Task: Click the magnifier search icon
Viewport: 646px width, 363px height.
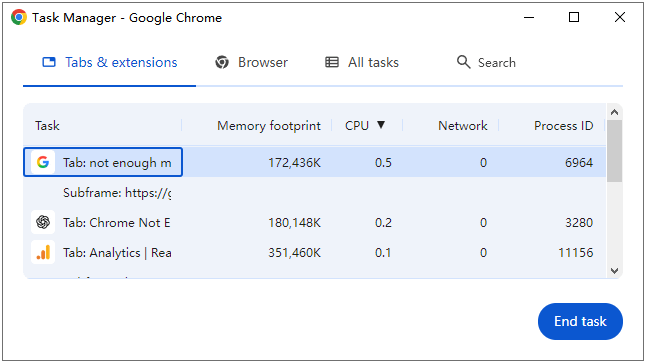Action: point(463,62)
